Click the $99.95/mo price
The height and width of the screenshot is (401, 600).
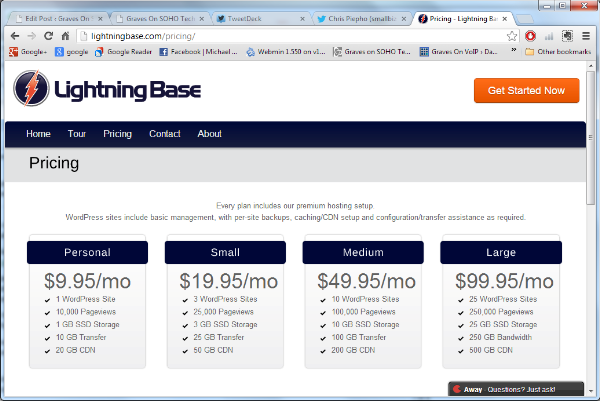point(504,281)
